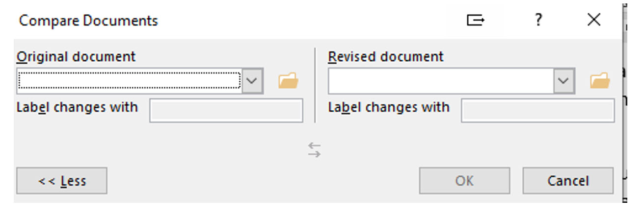Click the original's Label changes with textbox

226,111
